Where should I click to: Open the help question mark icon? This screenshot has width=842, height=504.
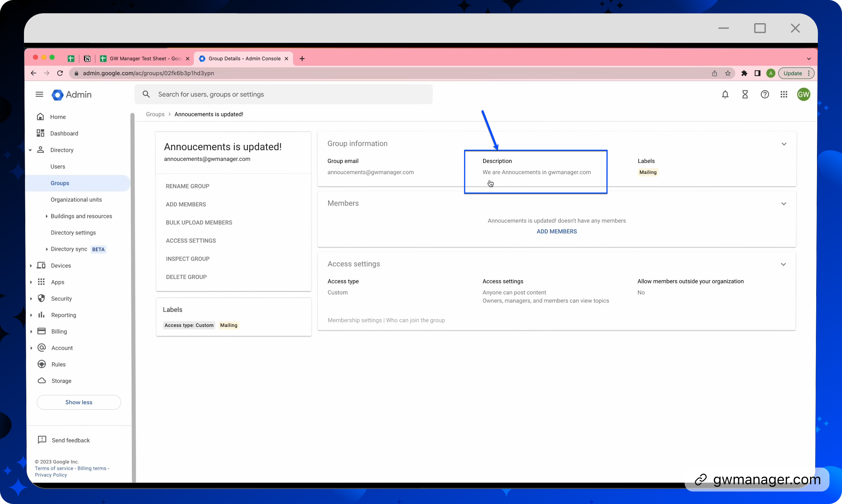tap(765, 95)
